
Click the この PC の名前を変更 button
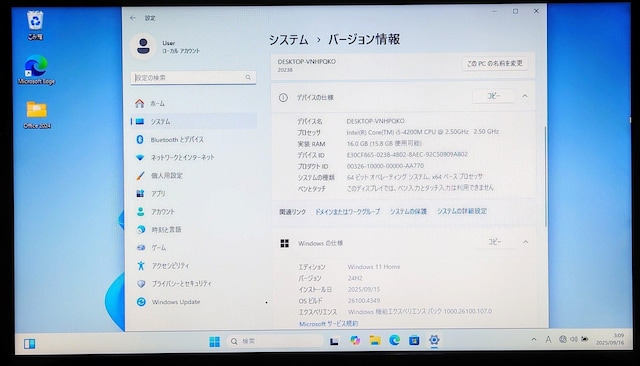coord(495,63)
